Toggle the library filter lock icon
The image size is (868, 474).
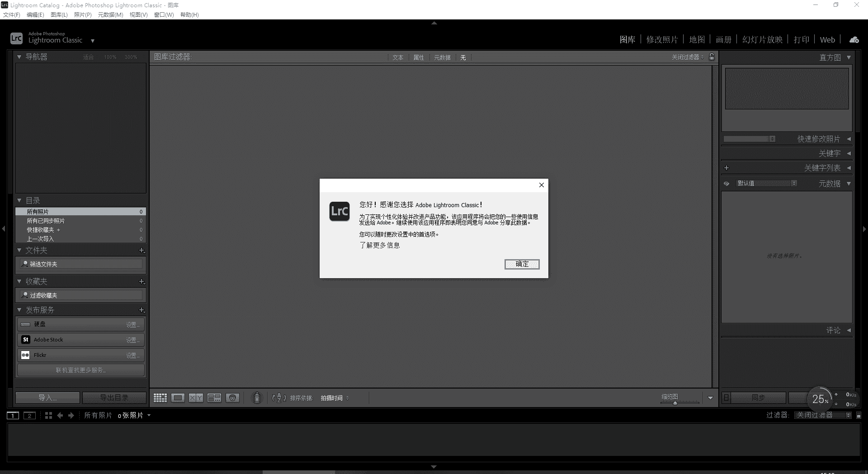point(712,57)
